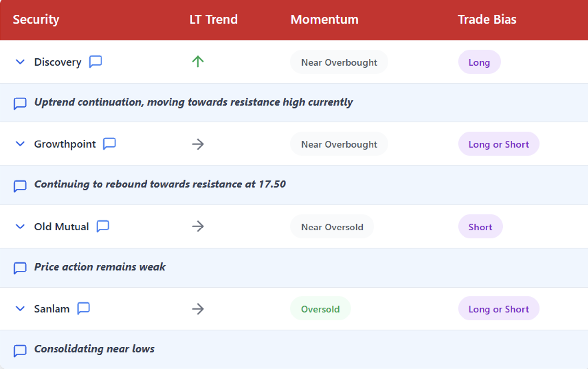The width and height of the screenshot is (588, 369).
Task: Click the sideways trend arrow for Sanlam
Action: pyautogui.click(x=198, y=309)
